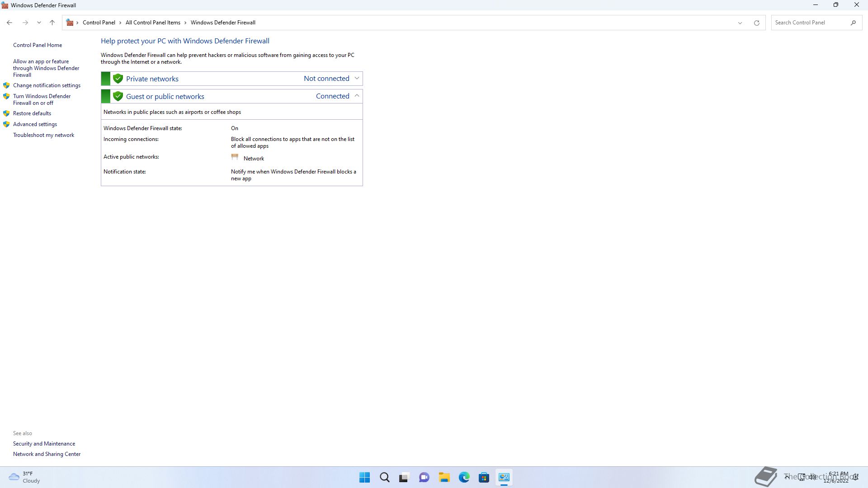Click the Control Panel breadcrumb segment
The height and width of the screenshot is (488, 868).
[99, 23]
